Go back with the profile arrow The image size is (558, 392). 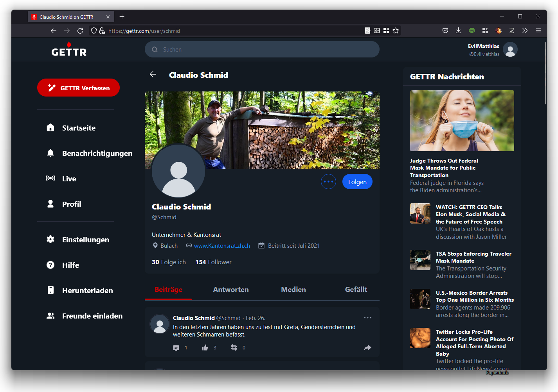click(x=153, y=75)
